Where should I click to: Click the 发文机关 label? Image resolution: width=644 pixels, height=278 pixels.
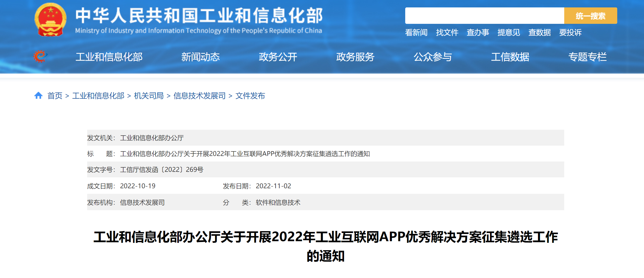tap(101, 138)
